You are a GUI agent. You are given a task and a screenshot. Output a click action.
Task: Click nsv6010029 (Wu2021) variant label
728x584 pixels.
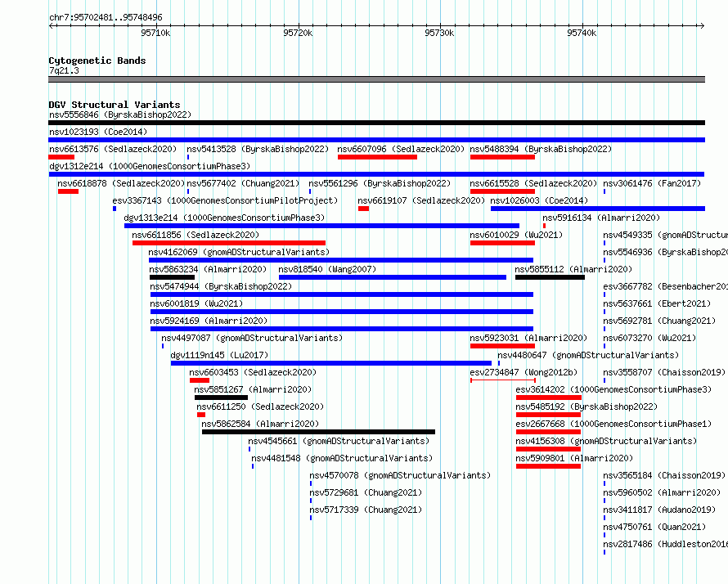(x=516, y=235)
